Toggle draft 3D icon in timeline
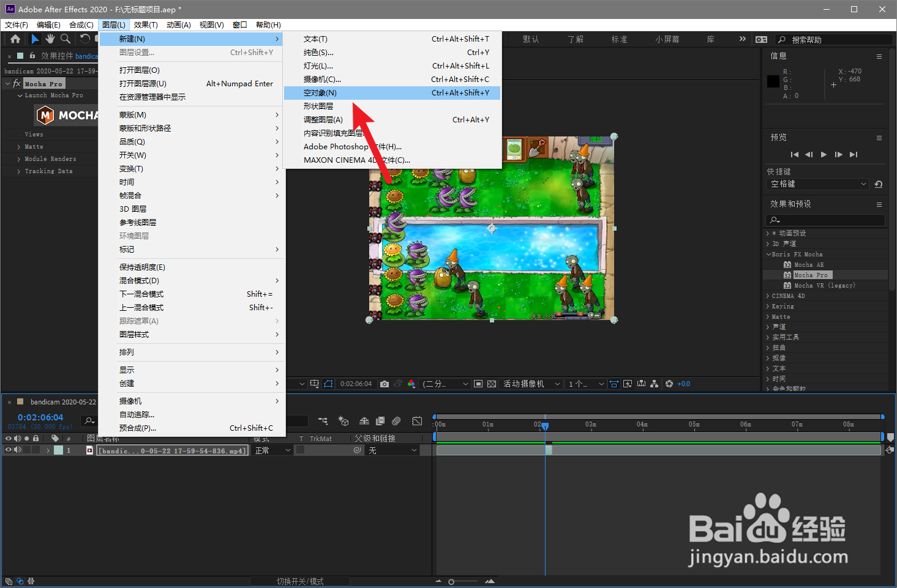Viewport: 897px width, 588px height. pos(343,421)
